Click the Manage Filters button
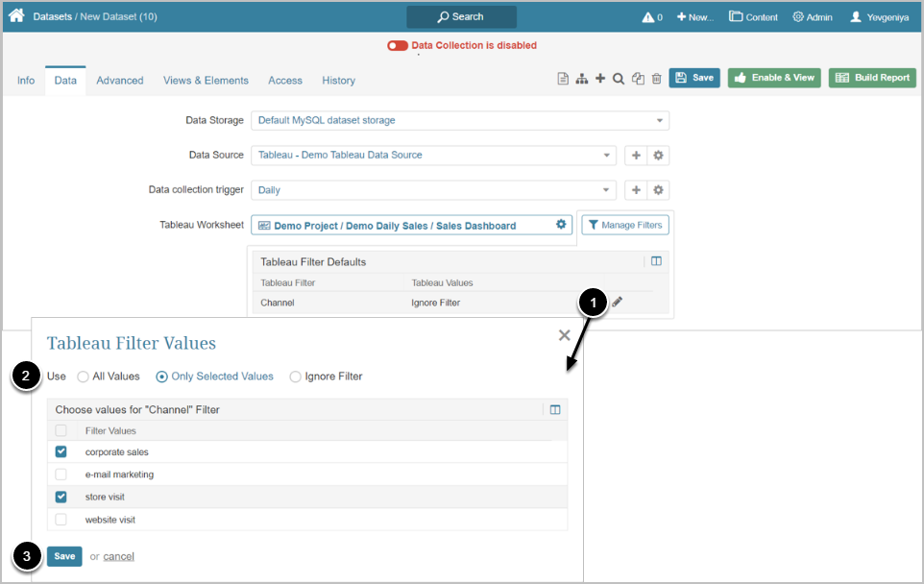This screenshot has width=924, height=584. coord(625,225)
